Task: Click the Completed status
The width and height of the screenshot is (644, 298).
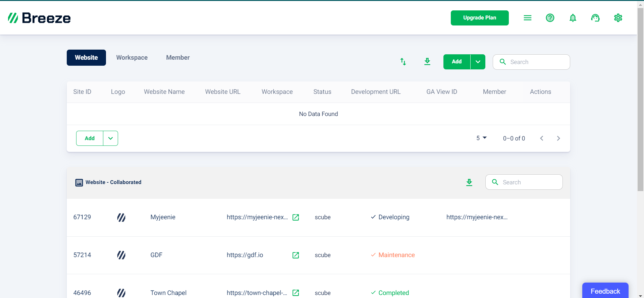Action: [390, 293]
